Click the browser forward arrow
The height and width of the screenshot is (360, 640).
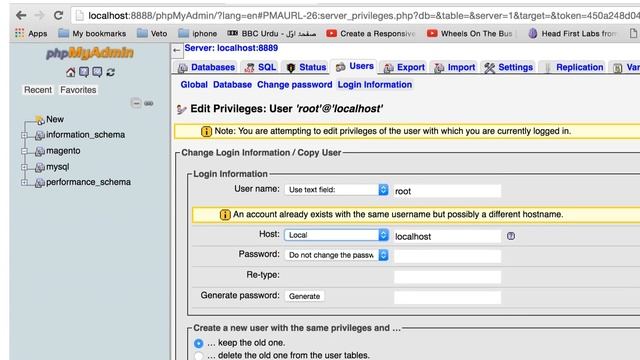pos(40,16)
